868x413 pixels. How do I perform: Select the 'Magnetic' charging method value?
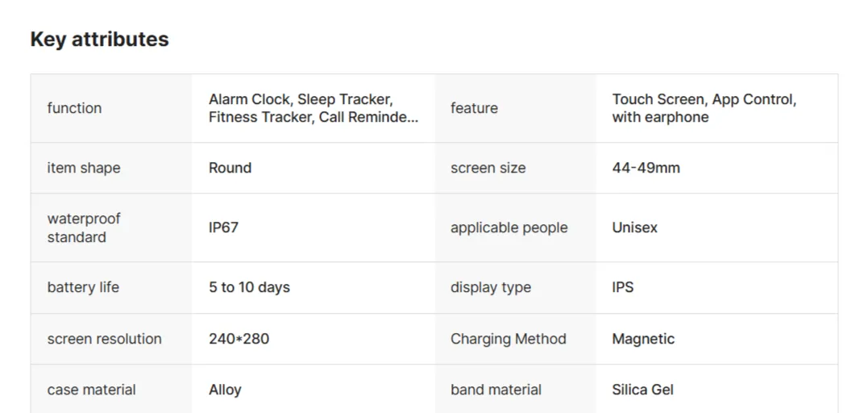pos(643,339)
